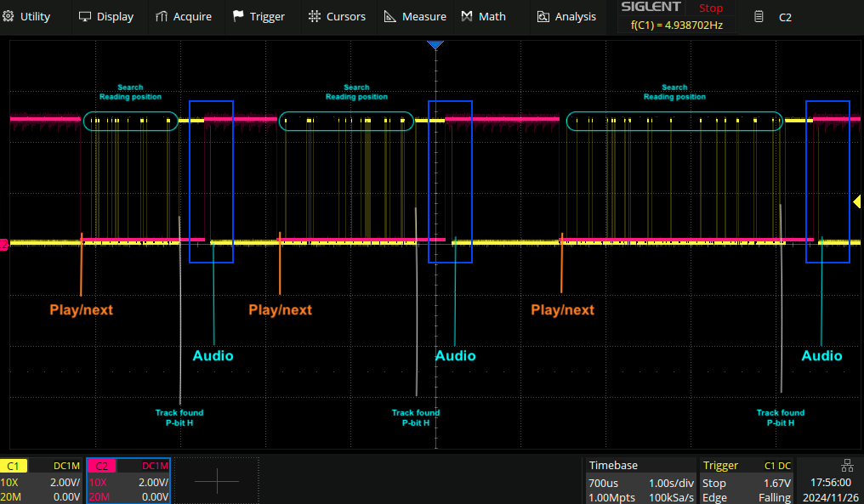Click the Trigger flag icon

tap(238, 16)
